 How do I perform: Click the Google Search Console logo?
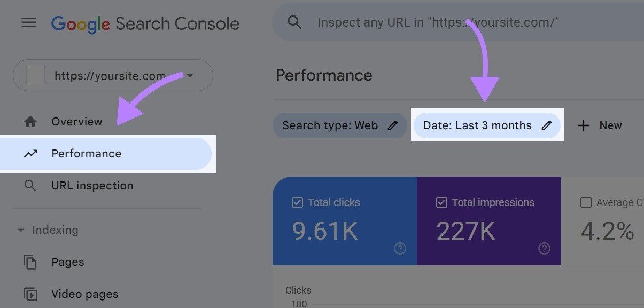tap(145, 23)
